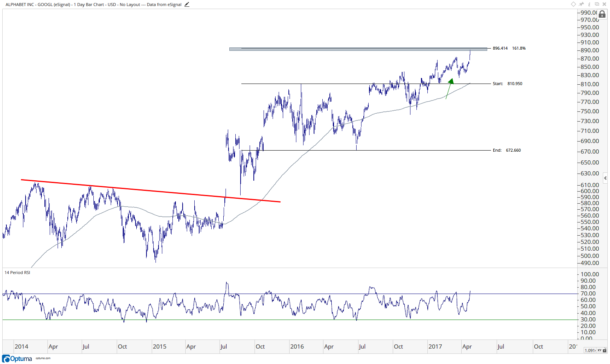Click the Optuma logo

coord(17,359)
